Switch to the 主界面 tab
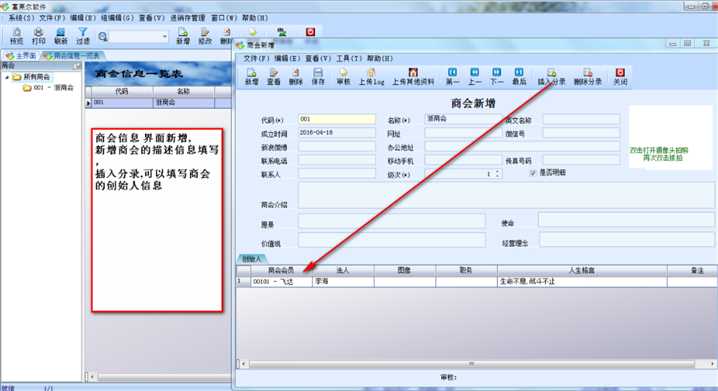 coord(21,55)
